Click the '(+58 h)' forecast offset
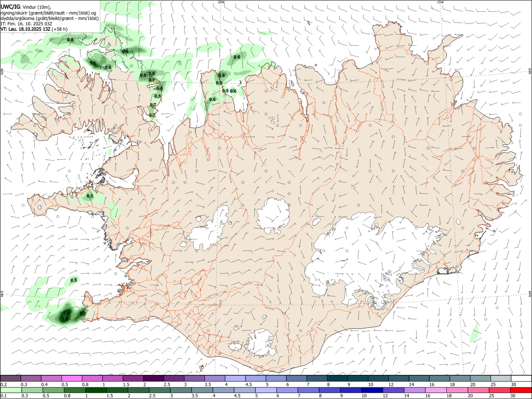Viewport: 532px width, 399px height. 60,29
